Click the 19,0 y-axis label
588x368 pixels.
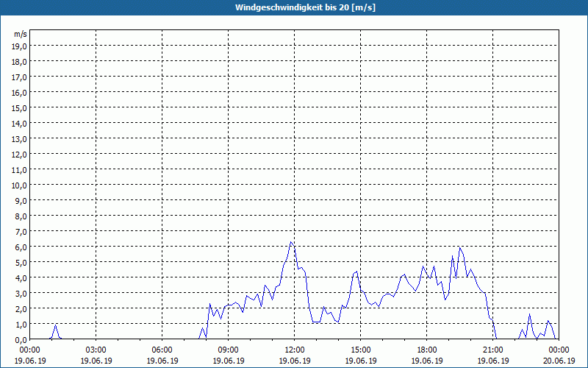click(x=20, y=46)
